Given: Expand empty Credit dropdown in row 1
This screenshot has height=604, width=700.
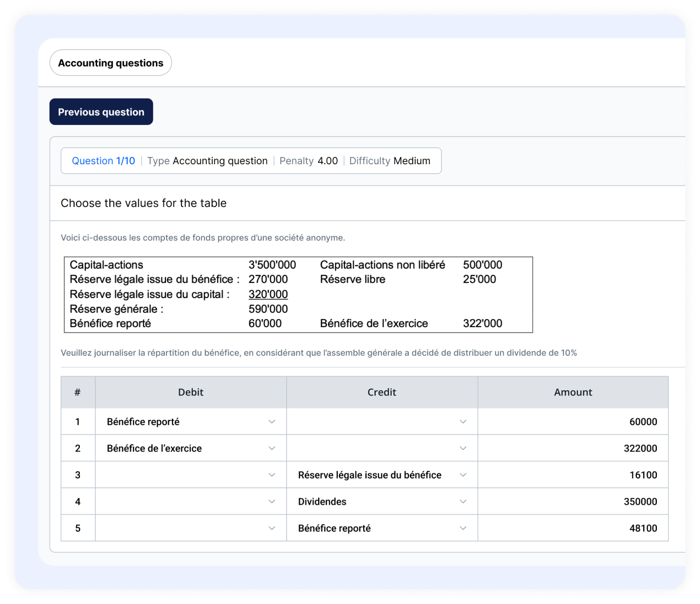Looking at the screenshot, I should (382, 422).
